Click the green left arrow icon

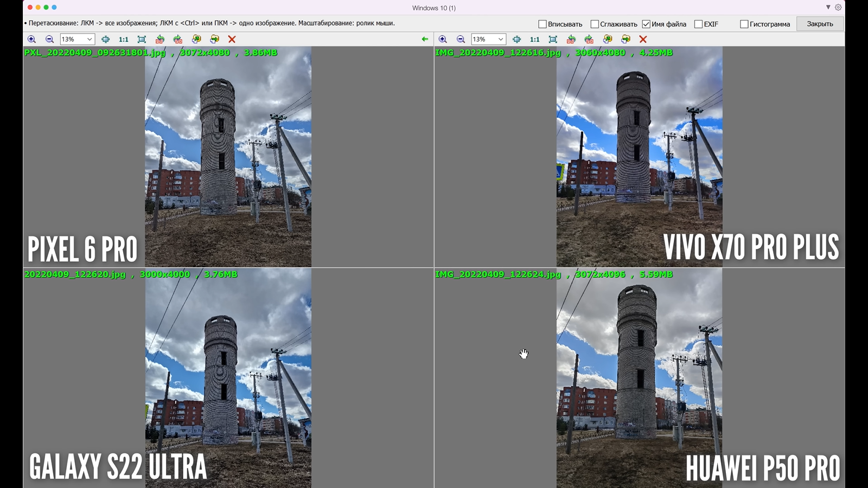(x=425, y=39)
